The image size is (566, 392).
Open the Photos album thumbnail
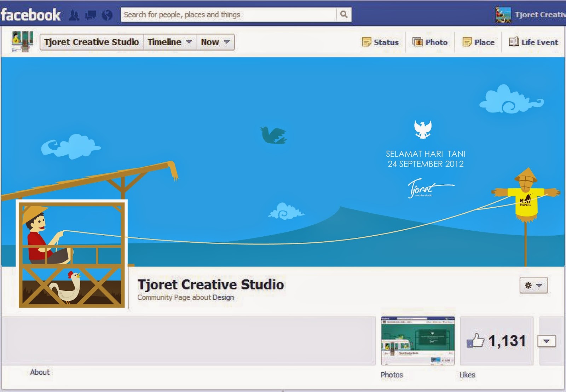pyautogui.click(x=418, y=341)
